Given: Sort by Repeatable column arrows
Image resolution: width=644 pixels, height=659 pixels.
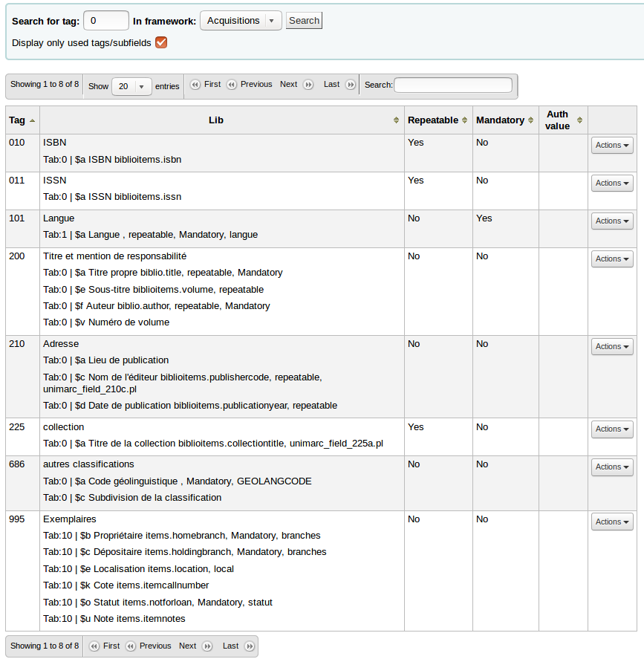Looking at the screenshot, I should (465, 120).
